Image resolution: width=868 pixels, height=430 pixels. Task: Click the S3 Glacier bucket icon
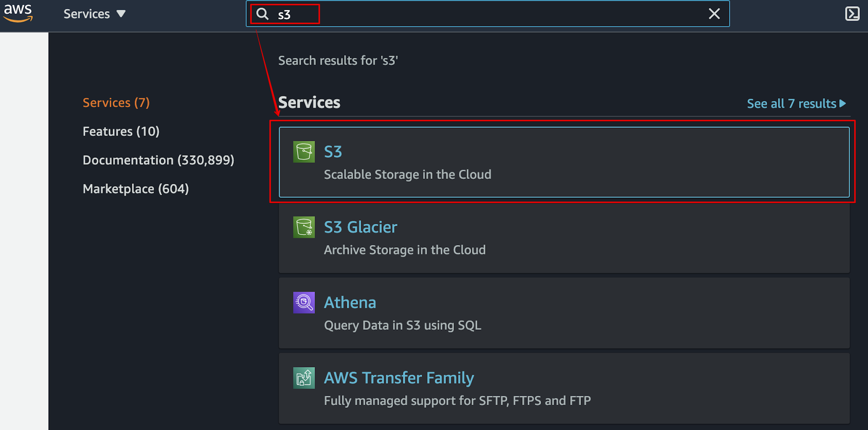click(x=304, y=227)
